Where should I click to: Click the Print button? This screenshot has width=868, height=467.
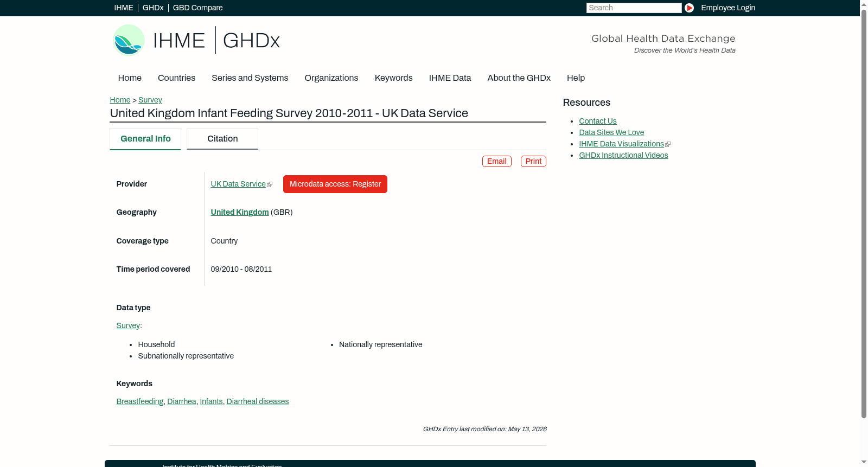pyautogui.click(x=533, y=161)
